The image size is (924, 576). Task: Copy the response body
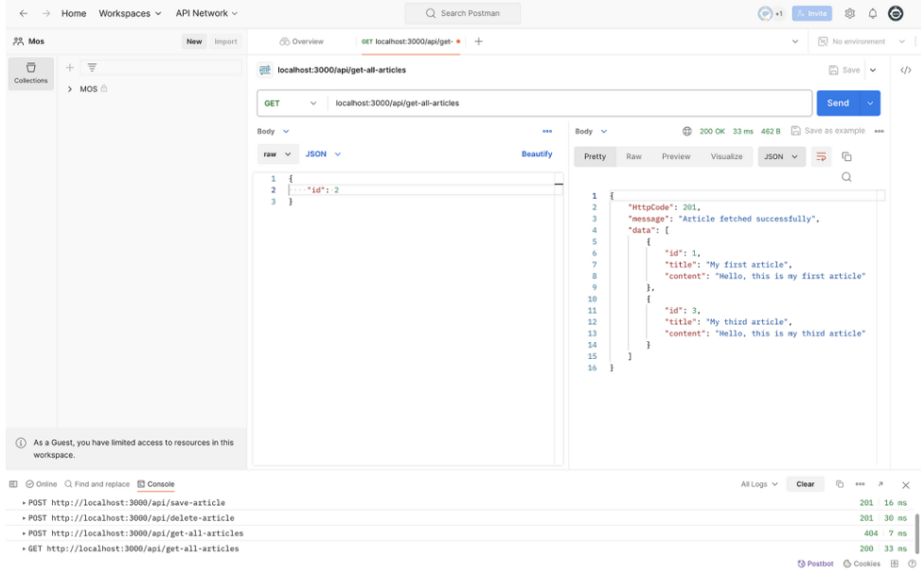pos(846,157)
